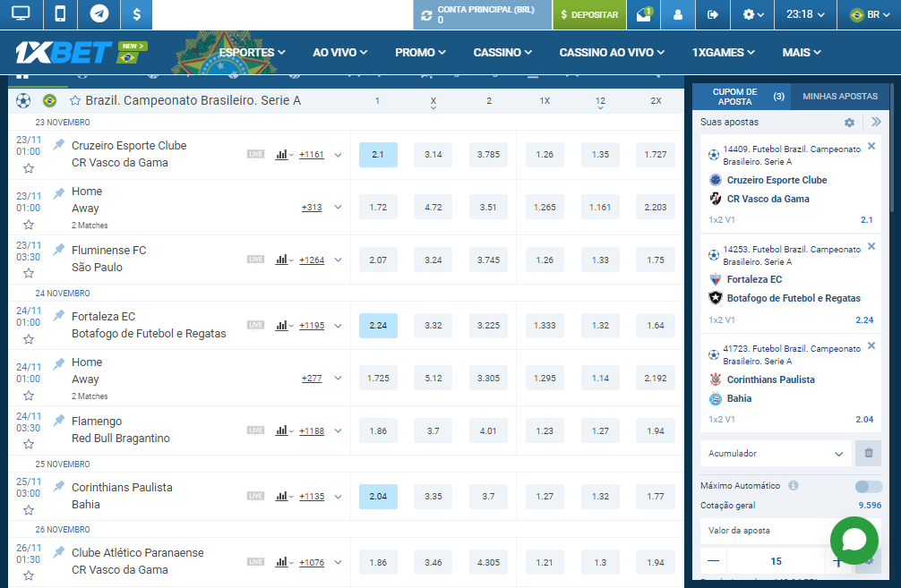Favorite the Corinthians vs Bahia match

click(29, 510)
